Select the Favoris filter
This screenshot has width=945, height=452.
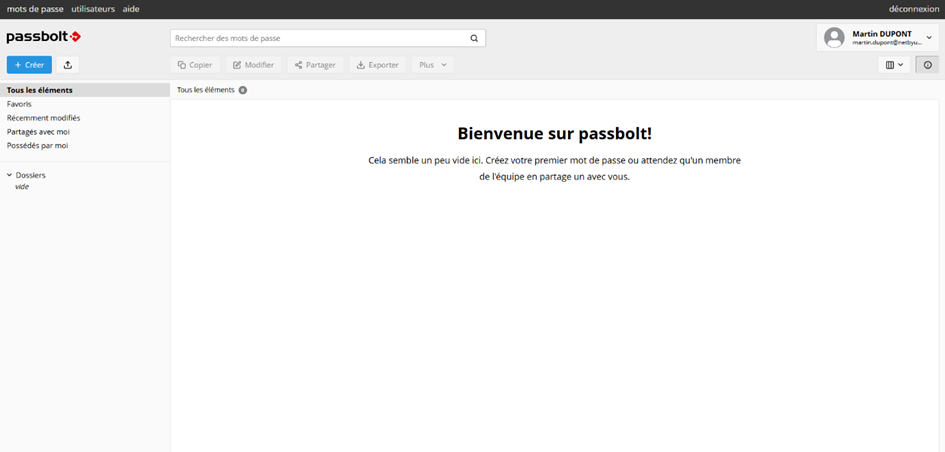coord(20,104)
